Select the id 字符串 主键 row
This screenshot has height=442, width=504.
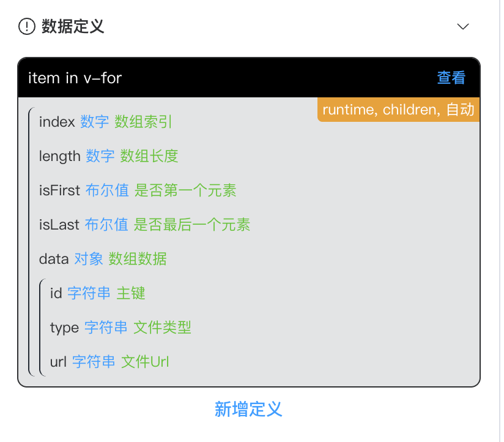(x=98, y=293)
